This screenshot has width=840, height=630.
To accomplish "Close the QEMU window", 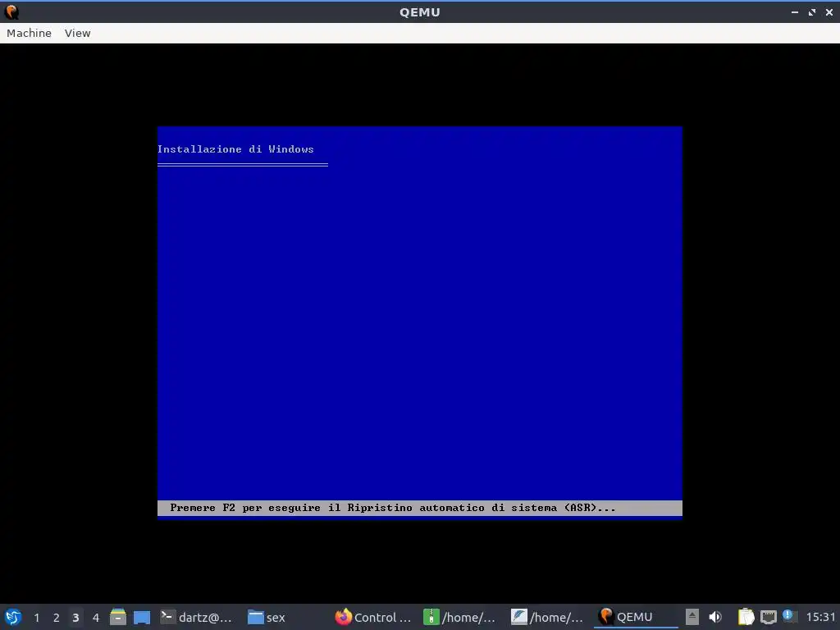I will [x=829, y=11].
